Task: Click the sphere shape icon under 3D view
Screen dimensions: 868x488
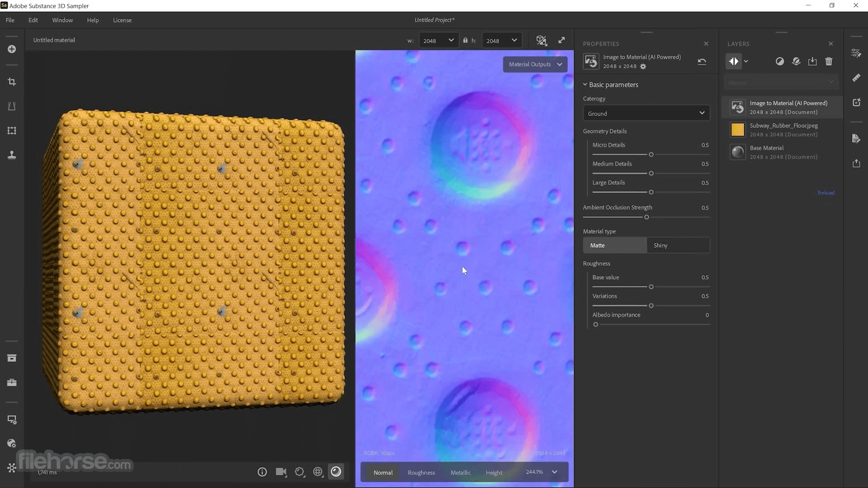Action: pos(336,472)
